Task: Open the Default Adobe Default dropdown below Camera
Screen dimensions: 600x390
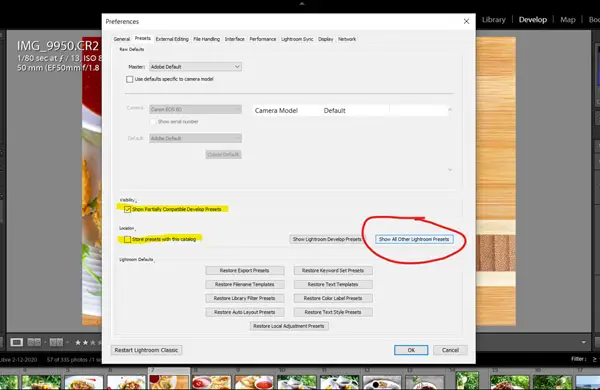Action: tap(195, 138)
